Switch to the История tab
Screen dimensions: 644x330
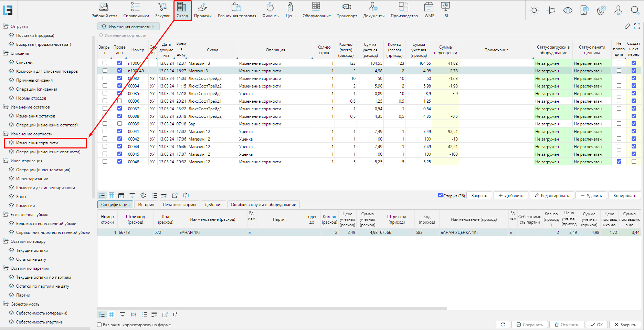146,204
